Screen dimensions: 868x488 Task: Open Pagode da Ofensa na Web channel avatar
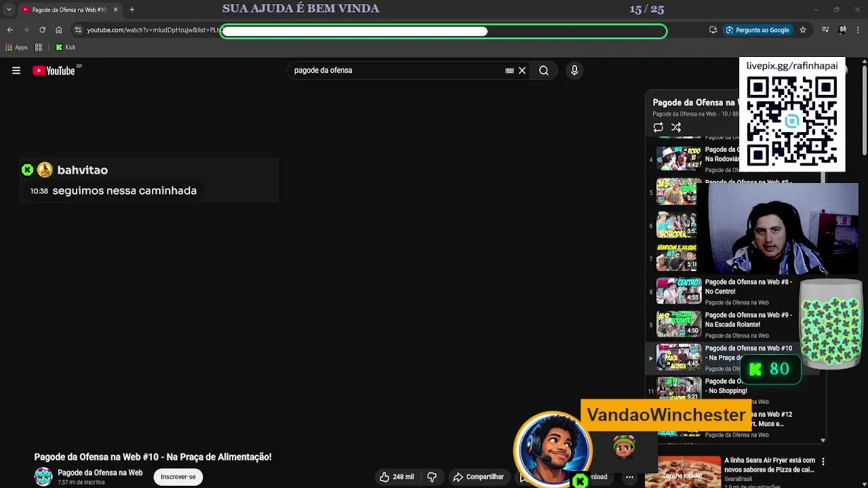click(43, 476)
